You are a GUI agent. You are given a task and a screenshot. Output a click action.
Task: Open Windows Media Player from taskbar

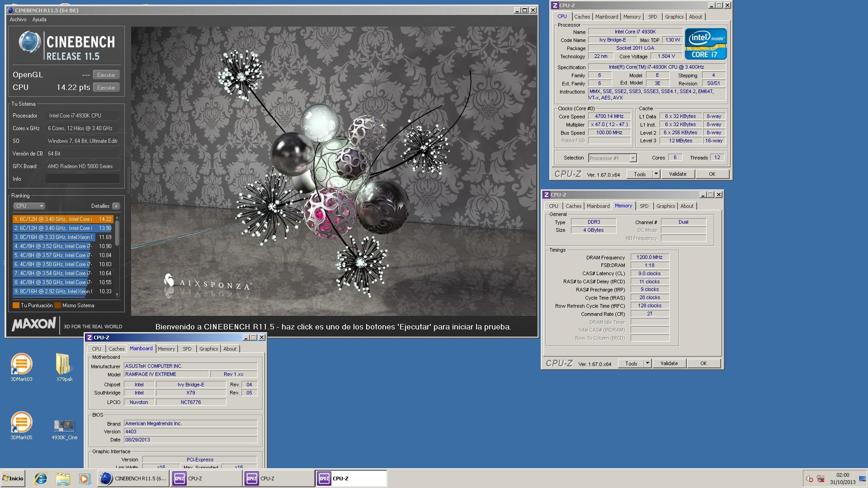click(x=84, y=479)
